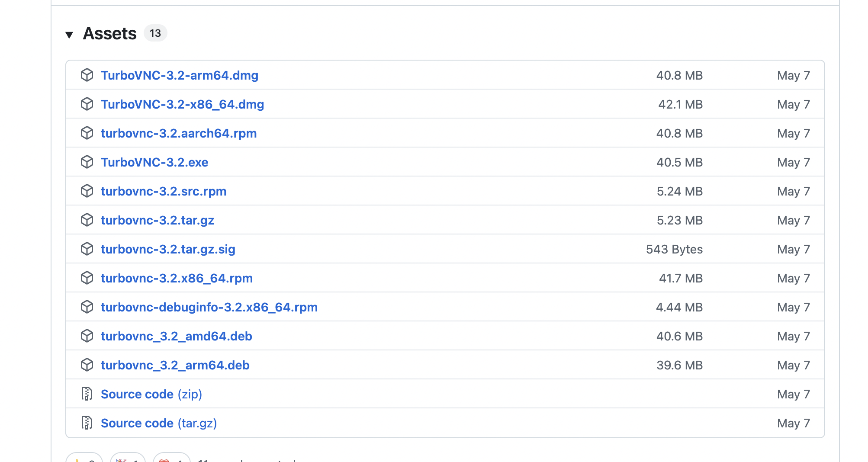
Task: Download Source code (zip) archive
Action: coord(151,394)
